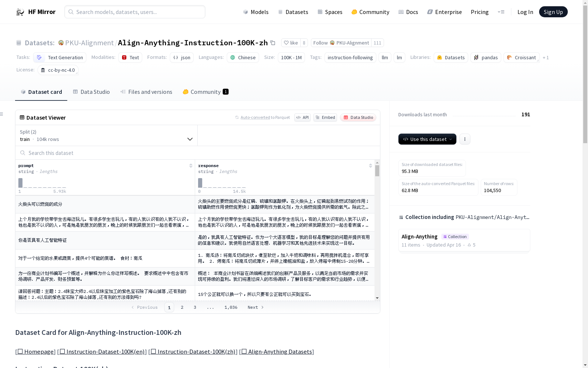588x368 pixels.
Task: Click the prompt lengths histogram bar
Action: click(21, 183)
